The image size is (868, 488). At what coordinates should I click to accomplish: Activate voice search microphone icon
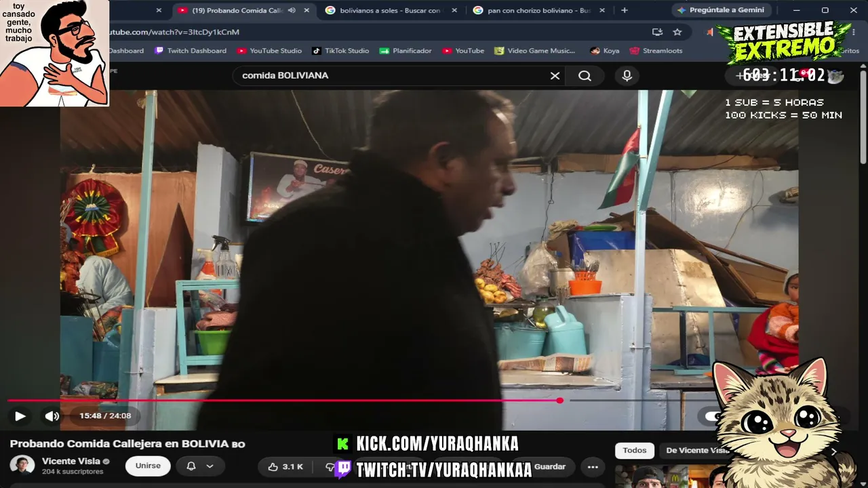(627, 75)
